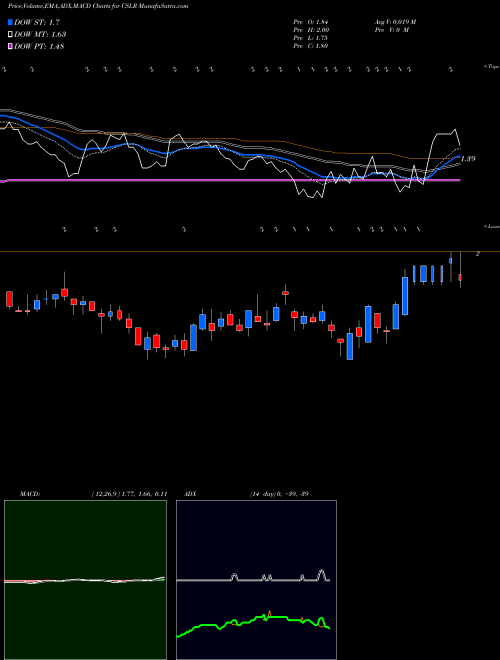
Task: Click the MACD panel title
Action: coord(30,494)
